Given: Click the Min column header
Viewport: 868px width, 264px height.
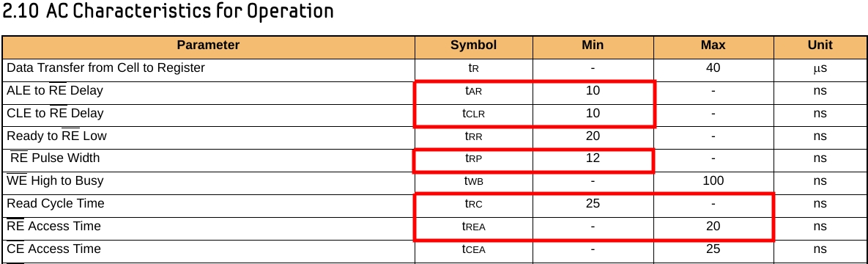Looking at the screenshot, I should pyautogui.click(x=593, y=45).
